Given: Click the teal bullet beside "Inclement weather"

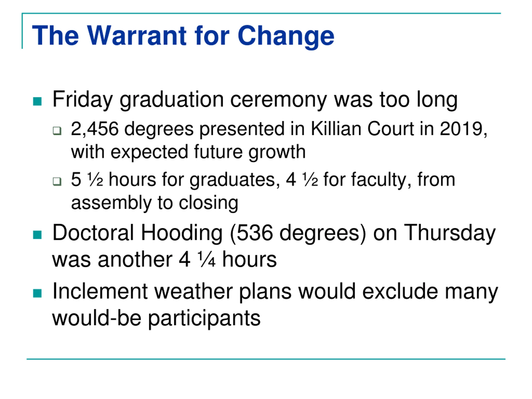Looking at the screenshot, I should pyautogui.click(x=37, y=293).
